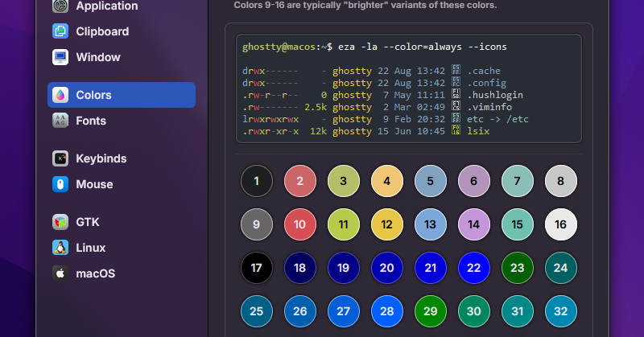Click the .cache entry in terminal preview
Screen dimensions: 644x337
[484, 71]
